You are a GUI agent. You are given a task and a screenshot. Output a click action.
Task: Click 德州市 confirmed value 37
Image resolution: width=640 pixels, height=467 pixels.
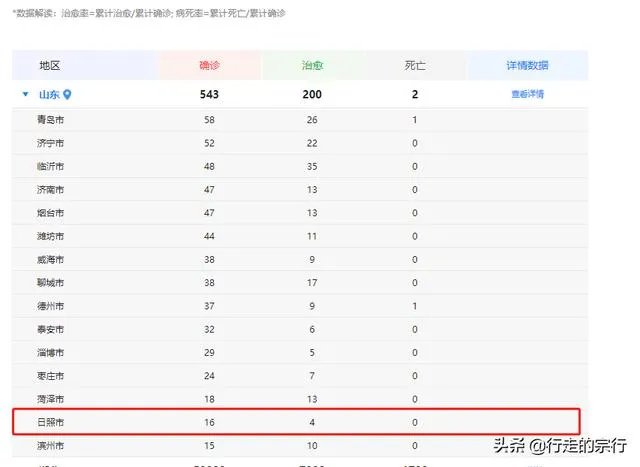[209, 306]
